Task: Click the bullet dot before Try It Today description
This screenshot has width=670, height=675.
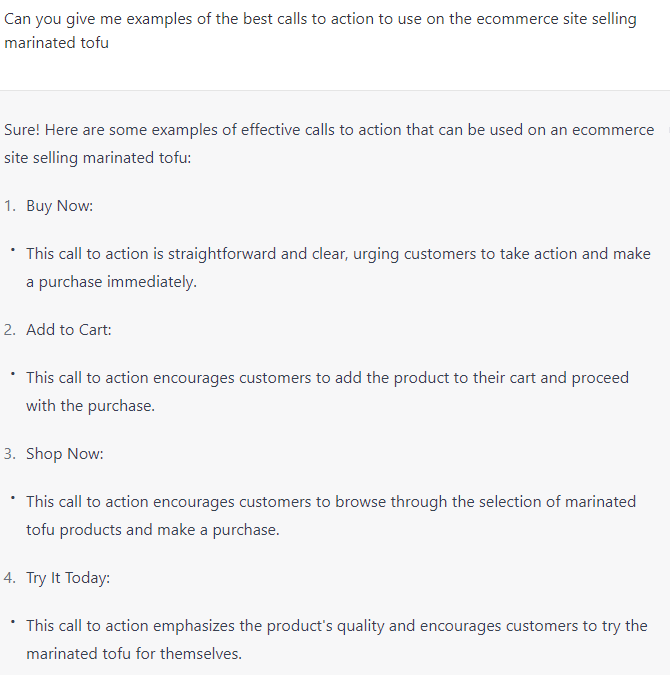Action: [13, 622]
